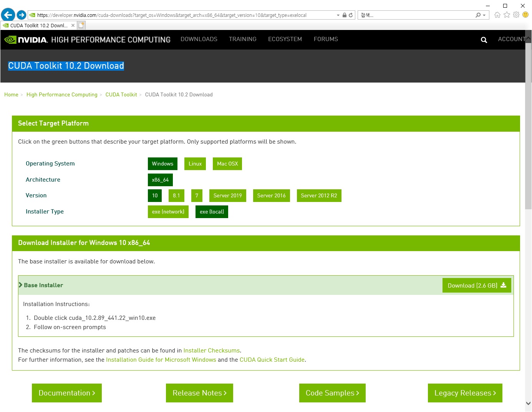The width and height of the screenshot is (532, 412).
Task: Click the page scrollbar down arrow
Action: pyautogui.click(x=529, y=404)
